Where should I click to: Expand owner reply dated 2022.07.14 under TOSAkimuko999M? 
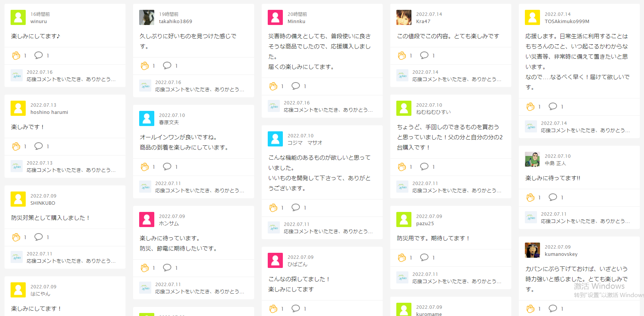pos(585,130)
